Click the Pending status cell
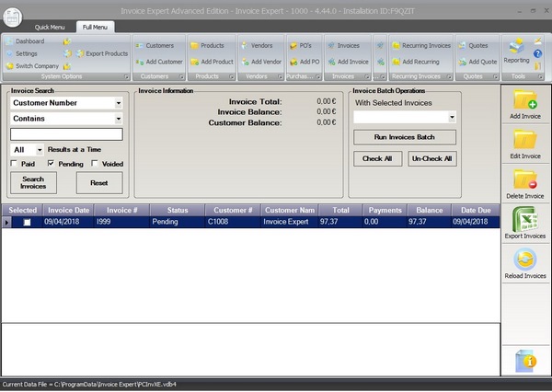The height and width of the screenshot is (392, 552). [178, 222]
